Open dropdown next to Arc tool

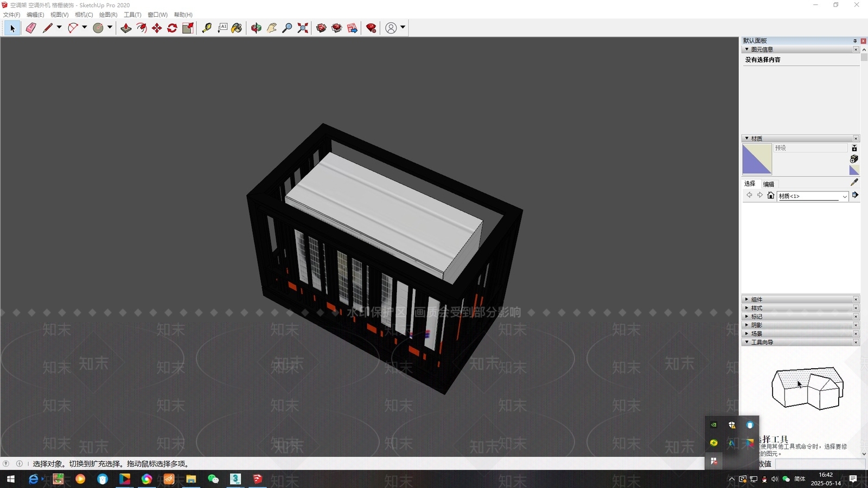point(85,27)
